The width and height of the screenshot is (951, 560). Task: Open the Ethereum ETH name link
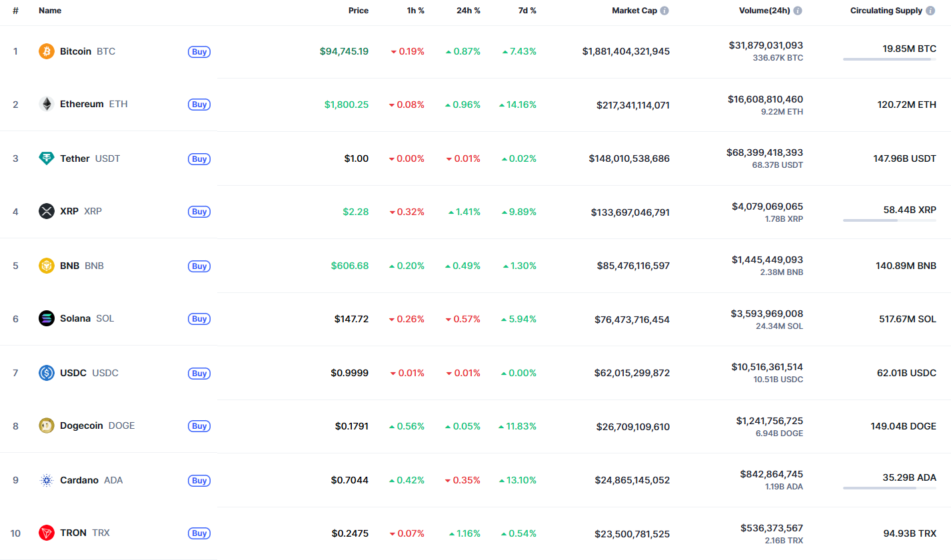click(94, 104)
